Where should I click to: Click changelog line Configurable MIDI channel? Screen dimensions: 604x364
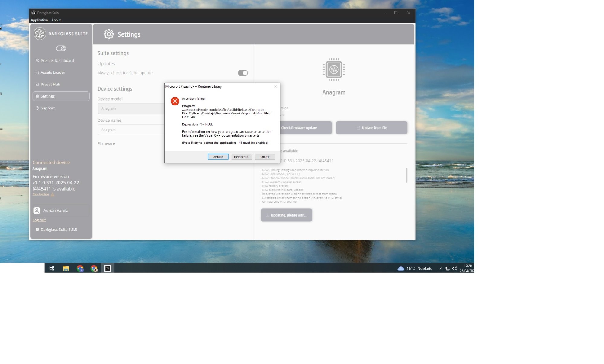tap(279, 202)
